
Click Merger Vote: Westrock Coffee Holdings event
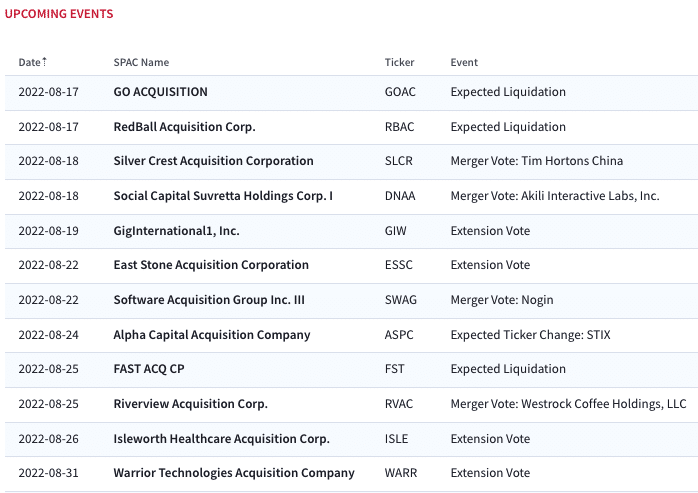568,404
